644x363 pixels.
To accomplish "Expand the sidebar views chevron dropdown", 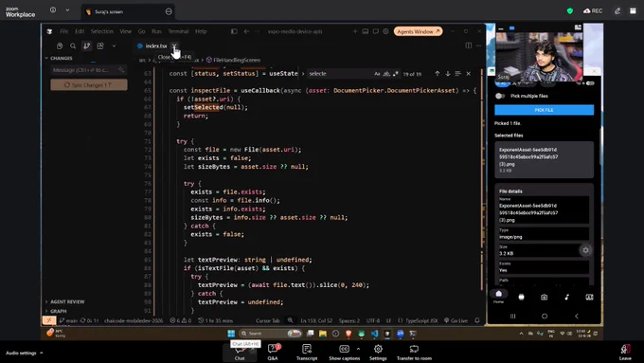I will (114, 46).
